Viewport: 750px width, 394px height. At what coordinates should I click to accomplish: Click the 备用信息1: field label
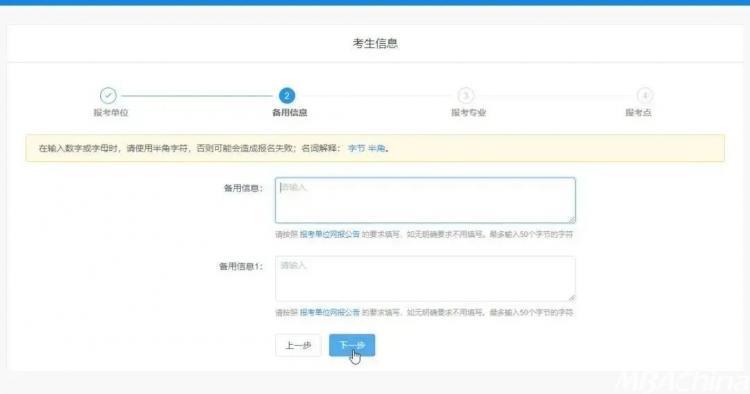click(x=241, y=267)
